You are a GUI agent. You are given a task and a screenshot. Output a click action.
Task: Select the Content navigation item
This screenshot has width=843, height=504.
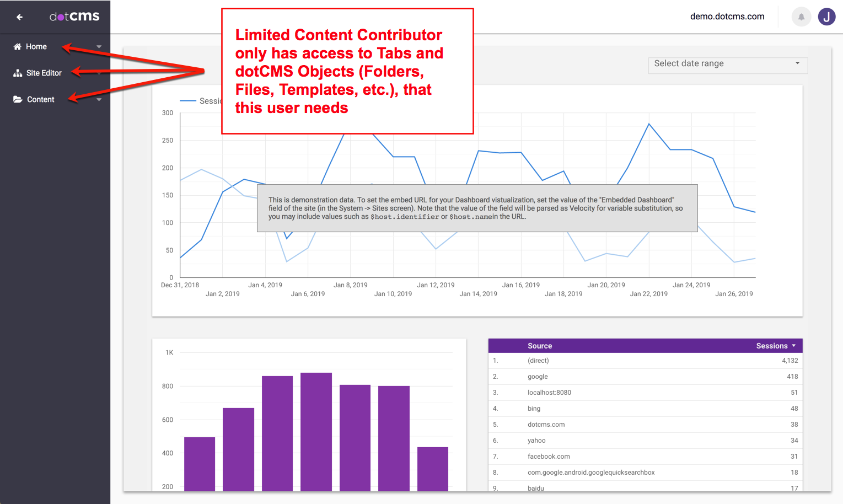pyautogui.click(x=41, y=100)
